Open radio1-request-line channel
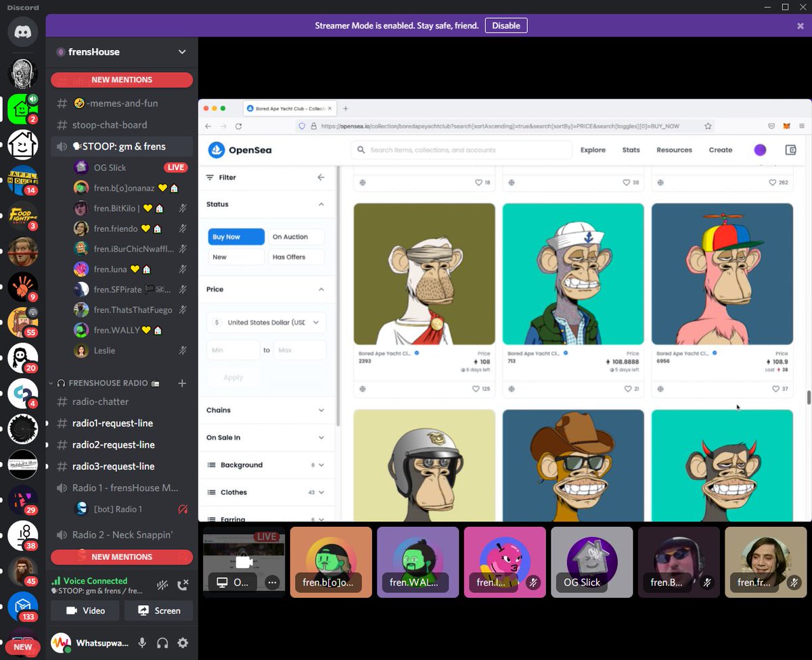Screen dimensions: 812x660 click(122, 423)
